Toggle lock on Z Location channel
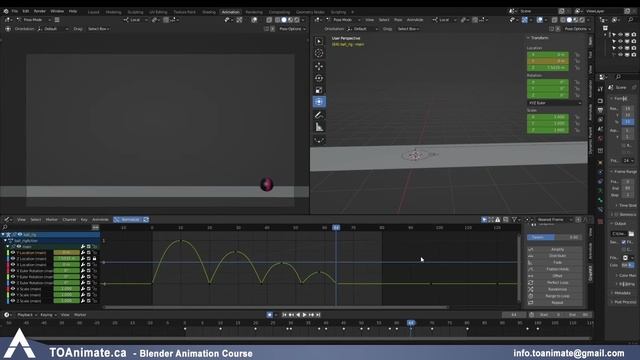Viewport: 640px width, 360px height. tap(95, 258)
